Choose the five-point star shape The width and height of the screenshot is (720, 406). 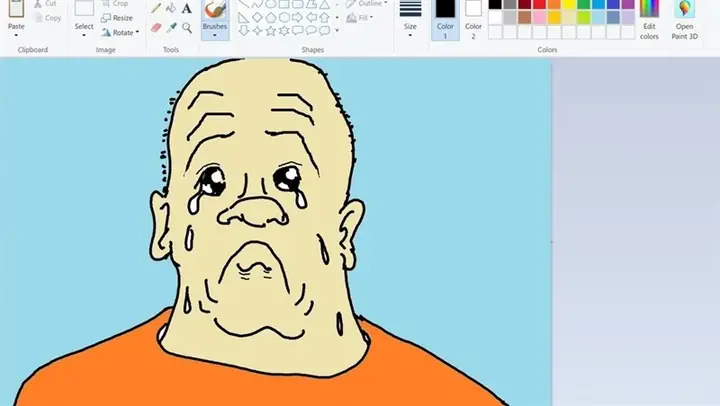tap(271, 31)
